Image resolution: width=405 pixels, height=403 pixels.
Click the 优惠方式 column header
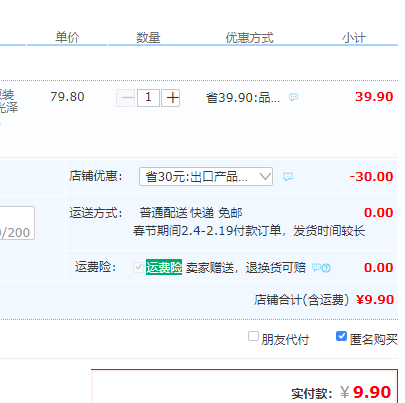point(249,38)
